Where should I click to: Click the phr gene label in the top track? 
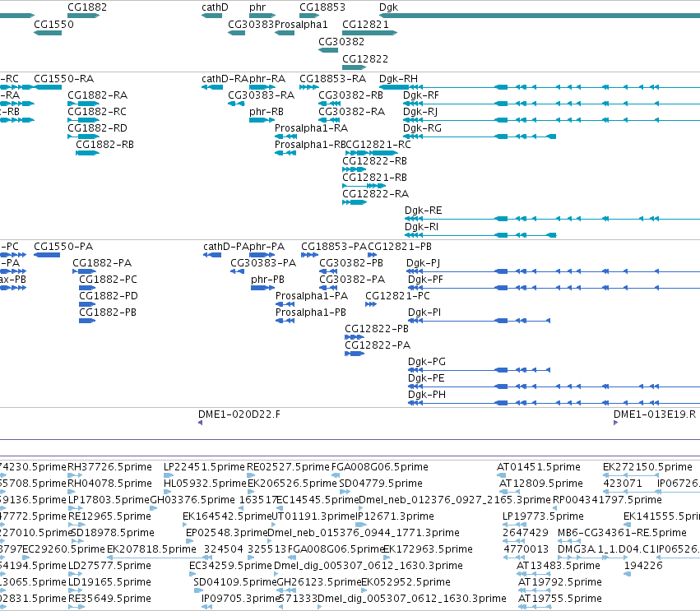tap(257, 7)
